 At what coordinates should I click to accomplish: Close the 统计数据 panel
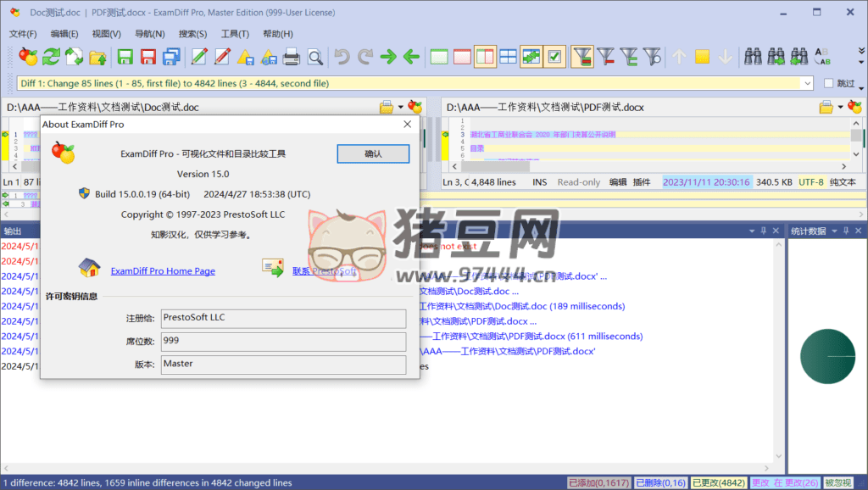point(858,231)
